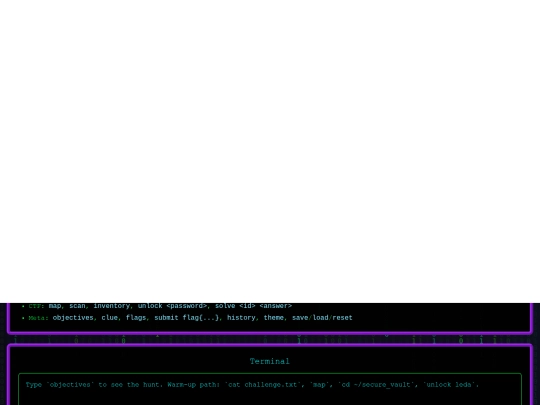Click the 'history' command in the Meta list
The image size is (540, 405).
click(x=241, y=318)
